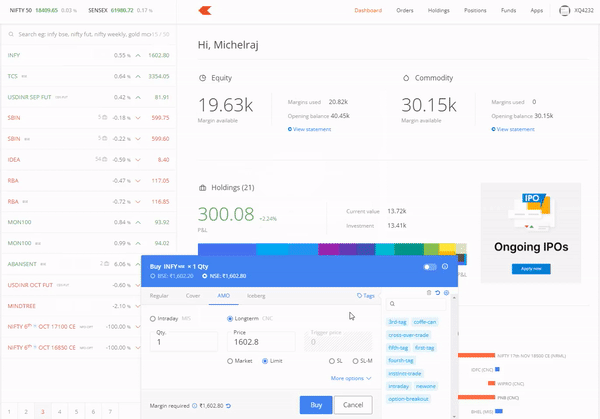The width and height of the screenshot is (600, 419).
Task: Click the undo arrow icon in the tags panel
Action: coord(437,293)
